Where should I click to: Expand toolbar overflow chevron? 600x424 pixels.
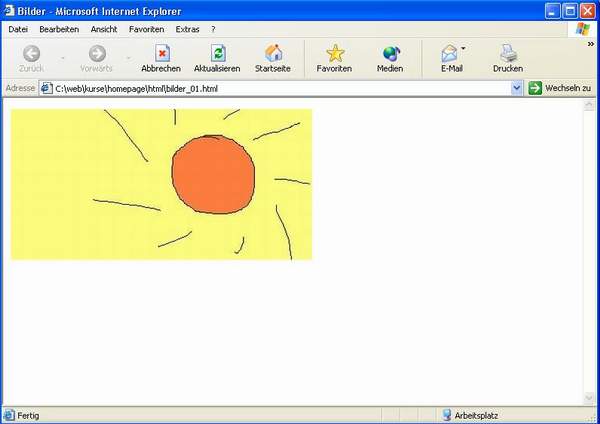click(591, 44)
